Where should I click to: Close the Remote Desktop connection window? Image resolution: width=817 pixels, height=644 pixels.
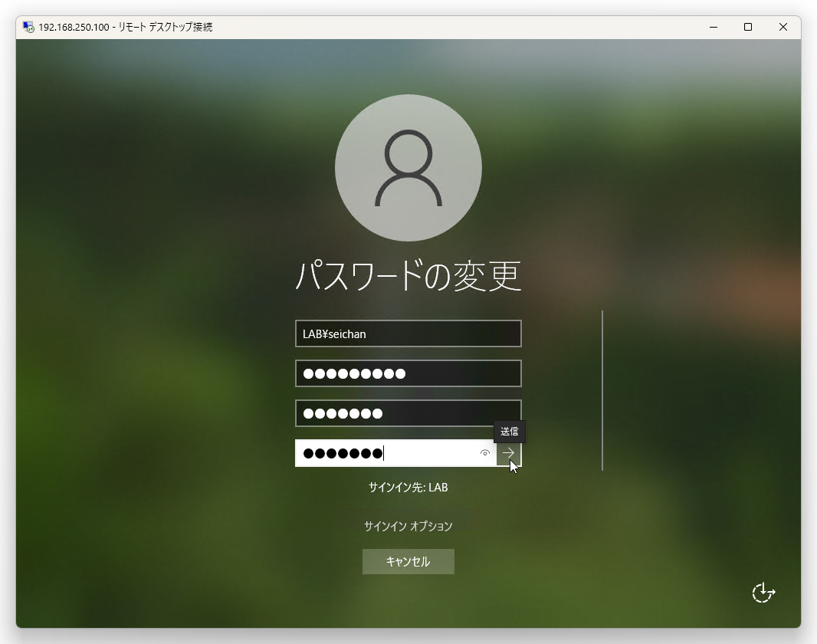(x=783, y=27)
